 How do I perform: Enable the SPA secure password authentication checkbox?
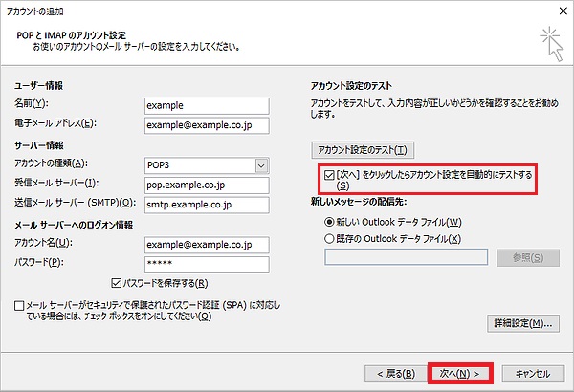tap(21, 305)
